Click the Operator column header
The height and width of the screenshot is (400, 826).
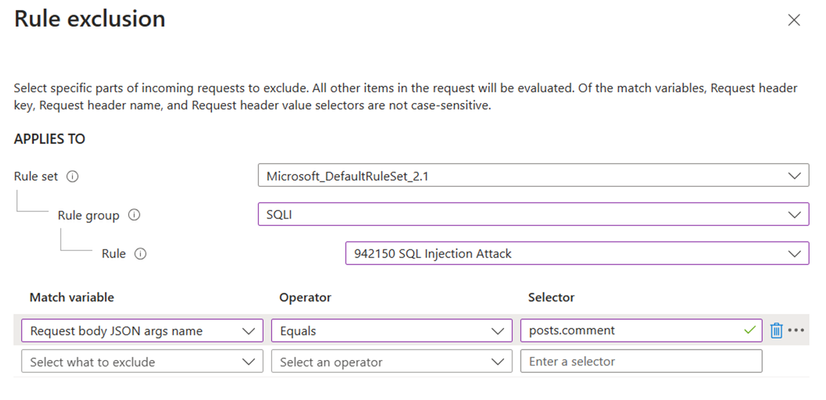coord(305,297)
